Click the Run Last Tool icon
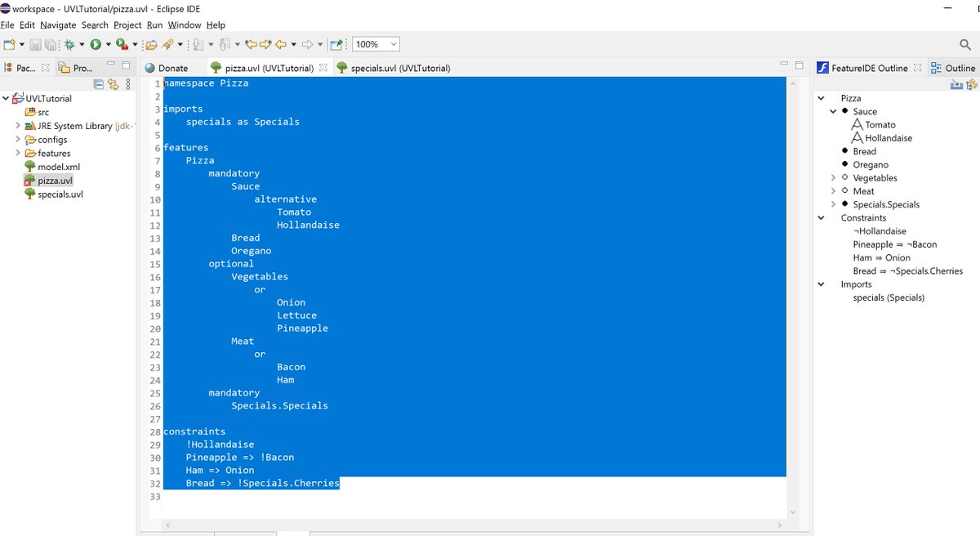Viewport: 980px width, 536px height. (121, 43)
